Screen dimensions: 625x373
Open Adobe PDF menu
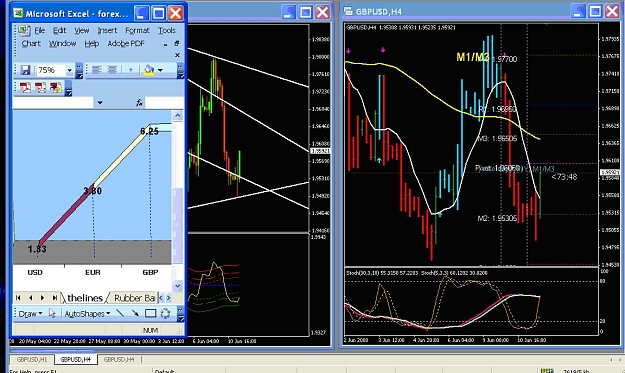pos(126,43)
